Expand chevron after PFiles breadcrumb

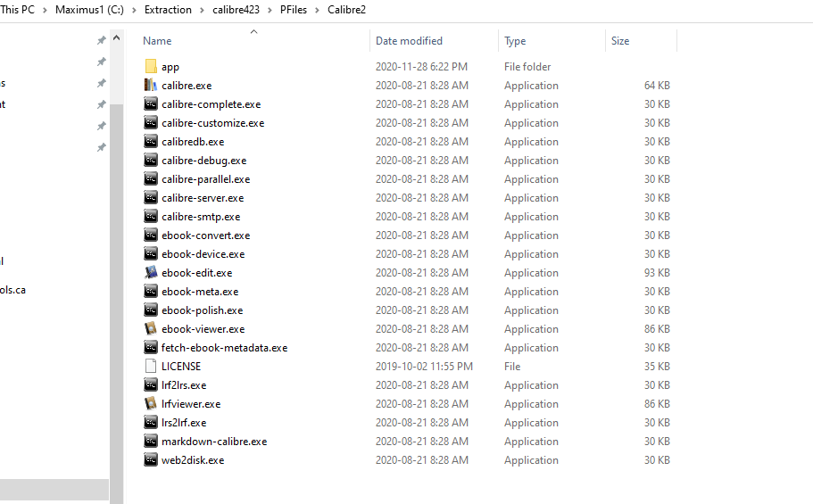point(318,10)
